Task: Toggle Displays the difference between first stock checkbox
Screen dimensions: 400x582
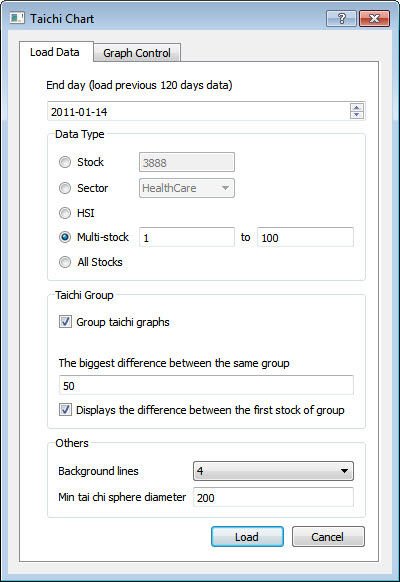Action: coord(65,410)
